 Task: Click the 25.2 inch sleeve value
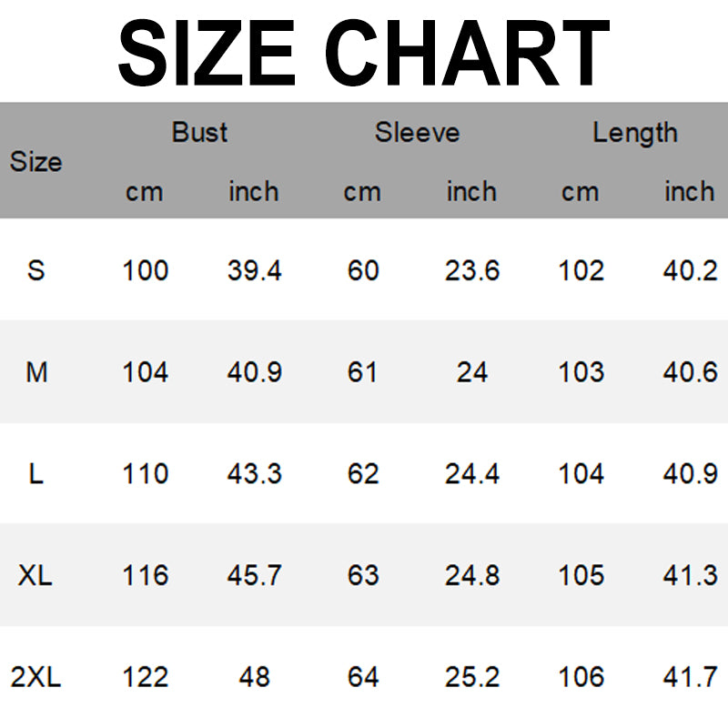pyautogui.click(x=471, y=677)
